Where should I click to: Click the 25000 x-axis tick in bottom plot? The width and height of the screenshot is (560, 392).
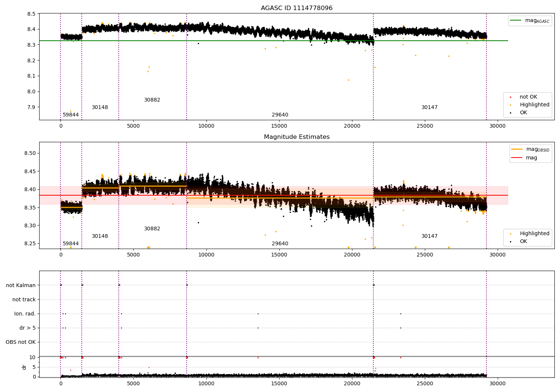click(x=424, y=383)
